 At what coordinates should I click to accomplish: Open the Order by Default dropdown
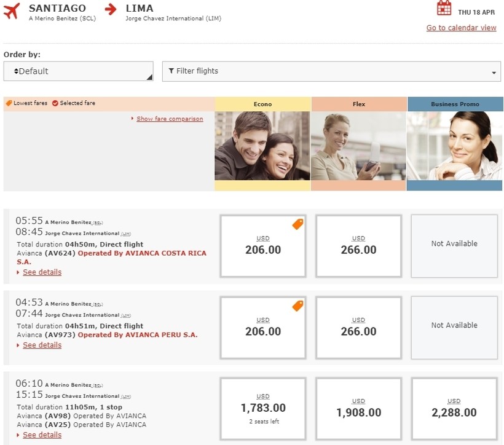78,71
